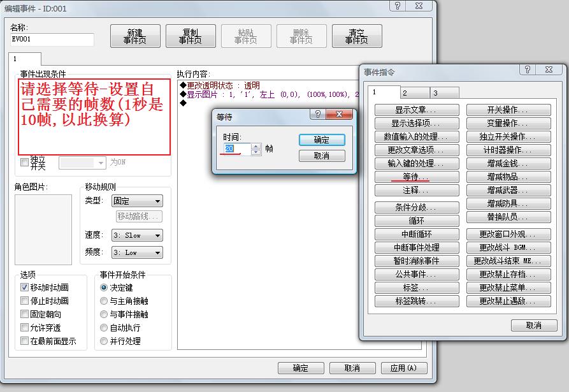Click the 更改窗口外观 command button
The width and height of the screenshot is (569, 392).
click(508, 235)
